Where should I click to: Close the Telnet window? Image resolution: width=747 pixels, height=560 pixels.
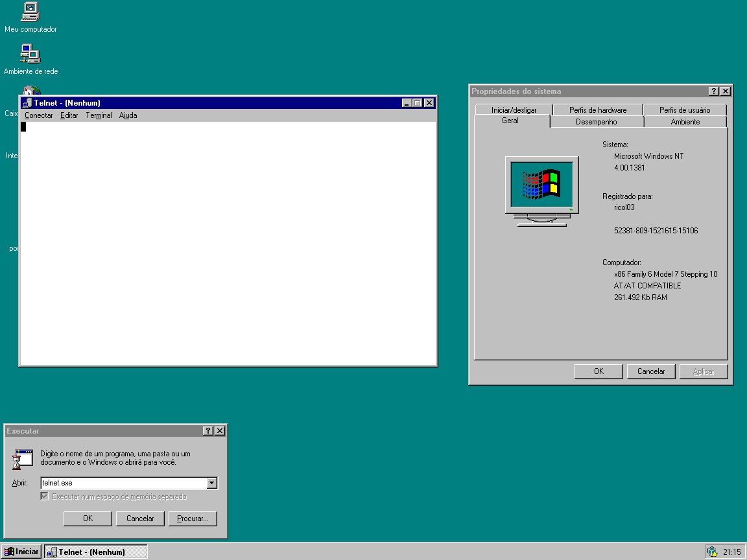pos(429,103)
